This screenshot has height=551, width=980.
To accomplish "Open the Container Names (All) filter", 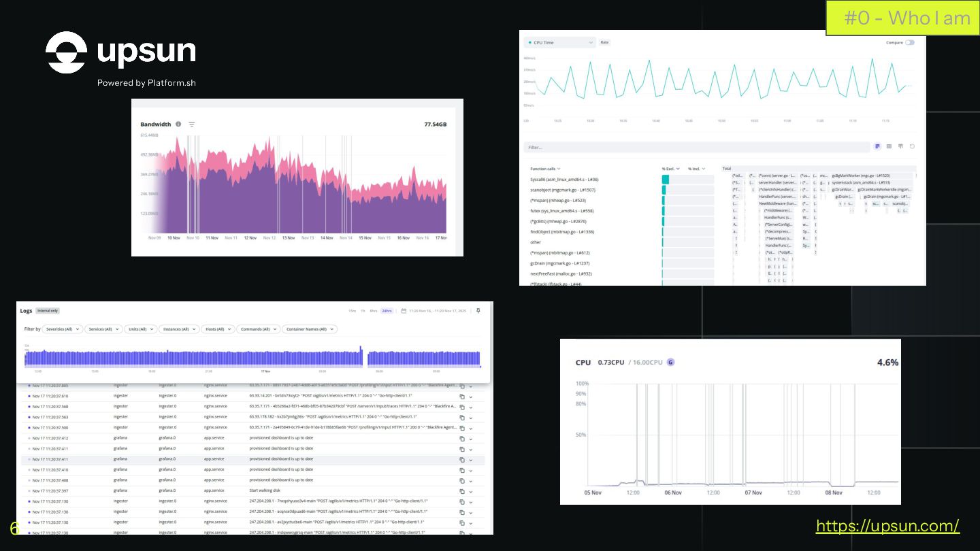I will click(x=310, y=329).
